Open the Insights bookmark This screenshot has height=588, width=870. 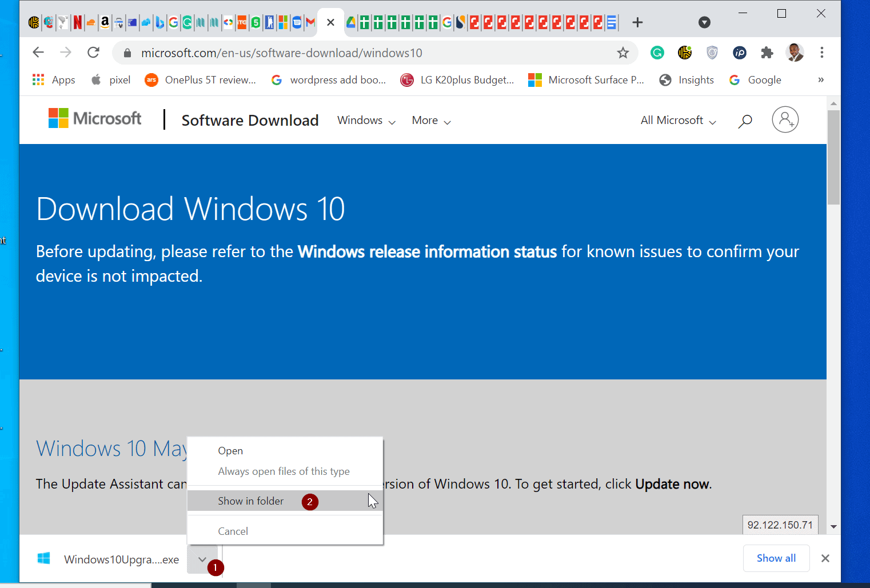[x=687, y=80]
